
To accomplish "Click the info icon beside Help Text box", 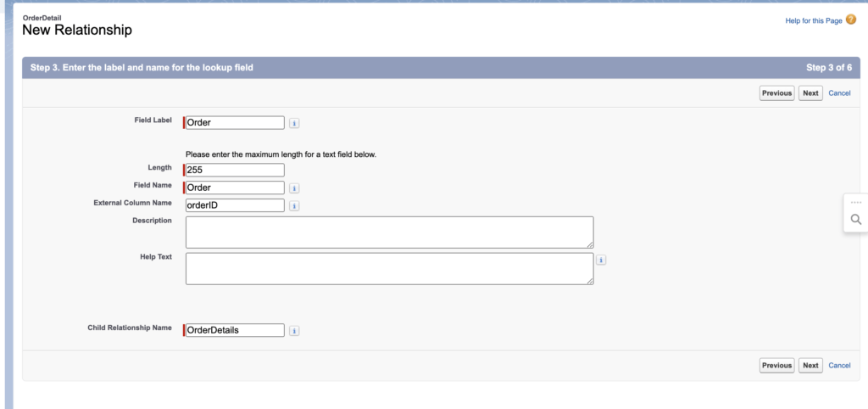I will point(601,261).
